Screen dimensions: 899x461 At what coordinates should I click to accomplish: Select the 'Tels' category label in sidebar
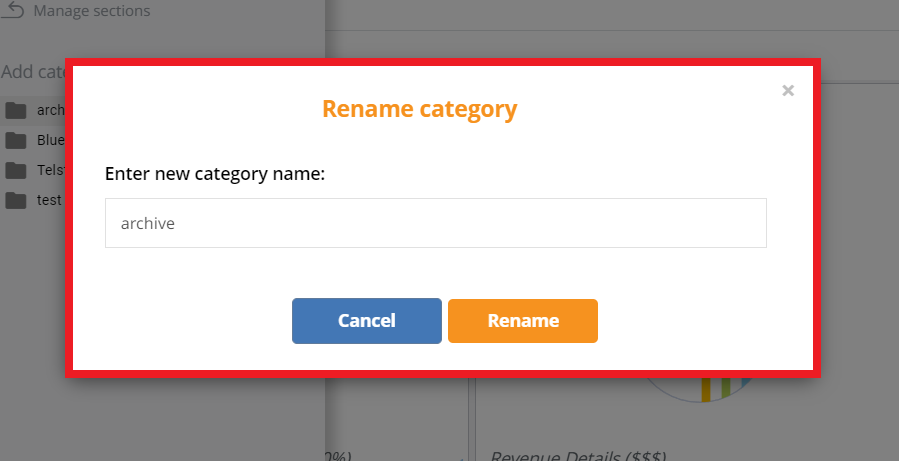[50, 170]
